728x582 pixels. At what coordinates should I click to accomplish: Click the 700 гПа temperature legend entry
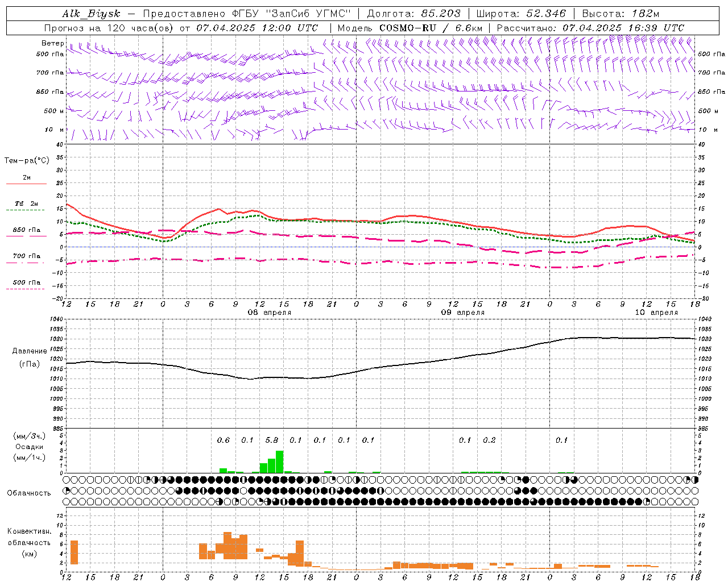click(x=27, y=256)
